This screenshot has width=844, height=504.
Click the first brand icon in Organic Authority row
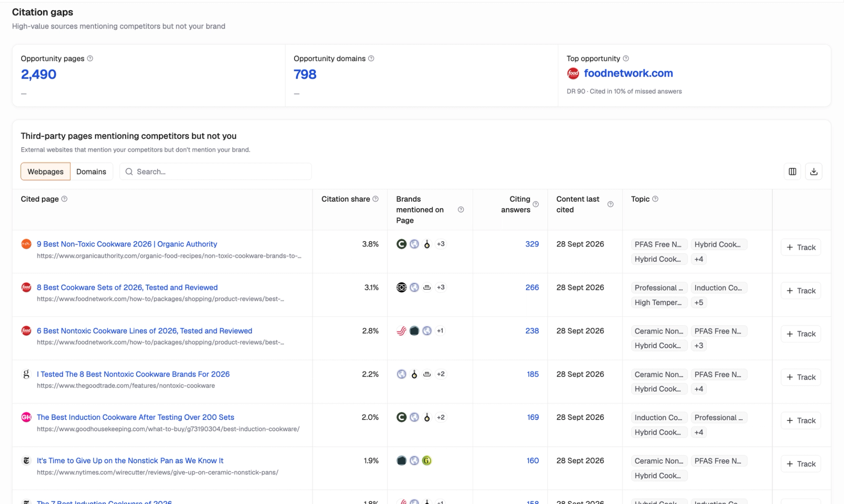click(x=401, y=244)
